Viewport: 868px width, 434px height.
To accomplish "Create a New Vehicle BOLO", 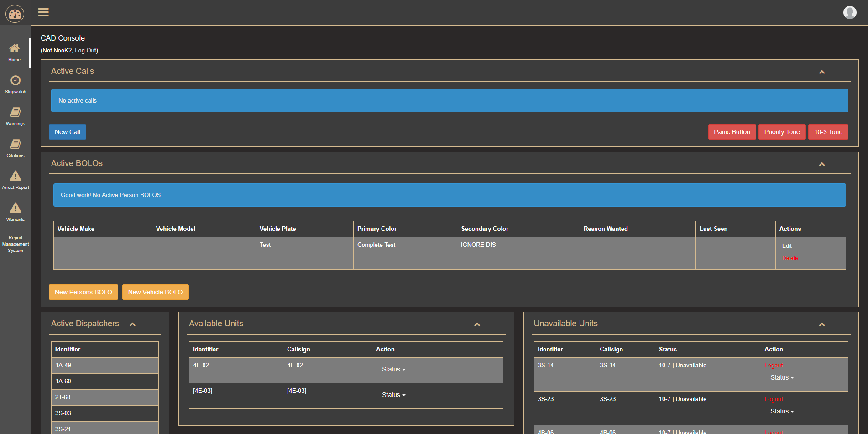I will 155,292.
